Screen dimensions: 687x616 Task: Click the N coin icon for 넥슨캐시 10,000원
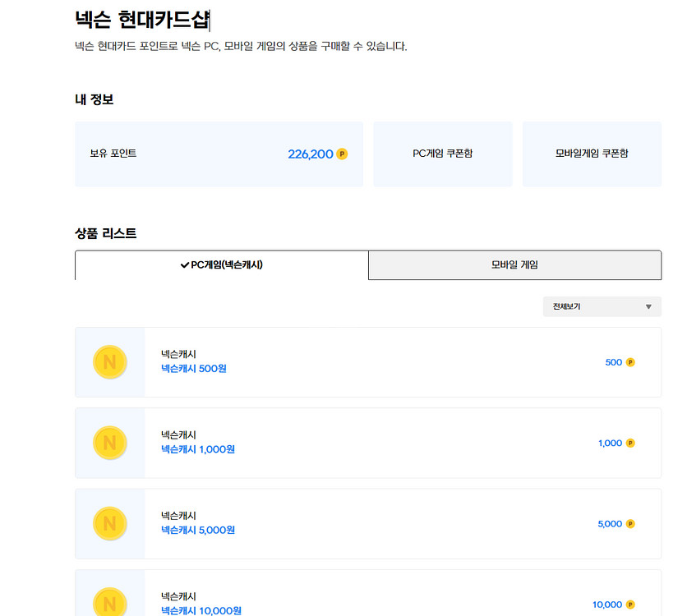tap(109, 602)
